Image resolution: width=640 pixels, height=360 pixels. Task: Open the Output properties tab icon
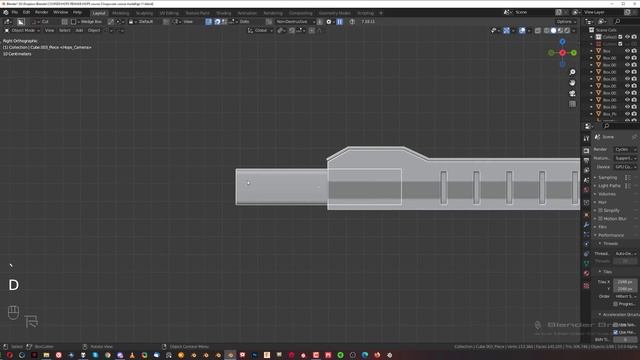tap(586, 161)
